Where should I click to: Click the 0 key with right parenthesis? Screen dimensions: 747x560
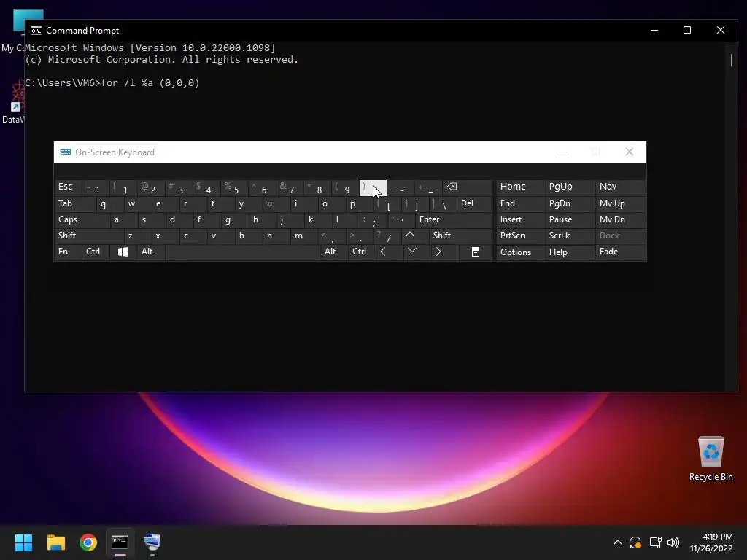[x=373, y=187]
